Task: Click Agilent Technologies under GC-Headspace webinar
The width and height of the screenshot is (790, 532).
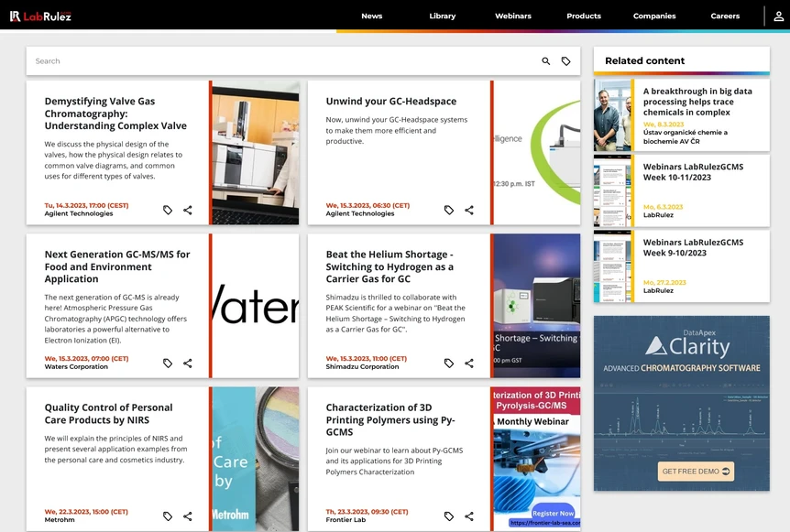Action: 360,213
